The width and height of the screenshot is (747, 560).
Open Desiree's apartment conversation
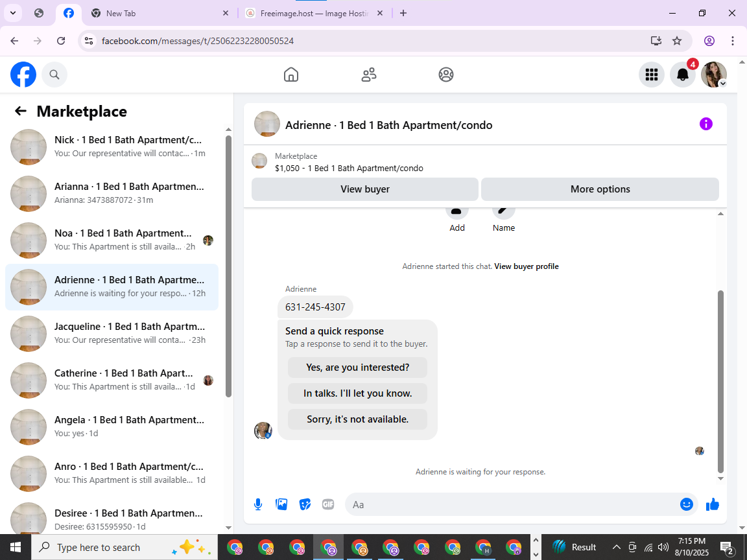click(x=112, y=517)
